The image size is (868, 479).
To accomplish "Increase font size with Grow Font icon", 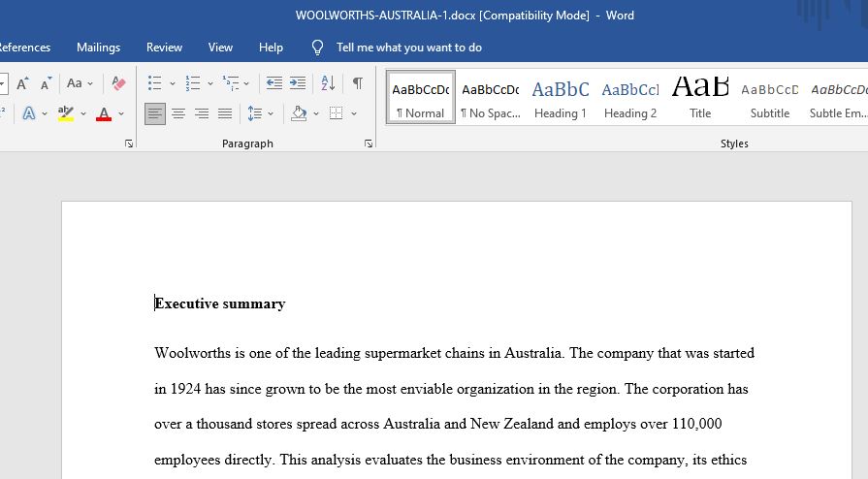I will [x=22, y=83].
